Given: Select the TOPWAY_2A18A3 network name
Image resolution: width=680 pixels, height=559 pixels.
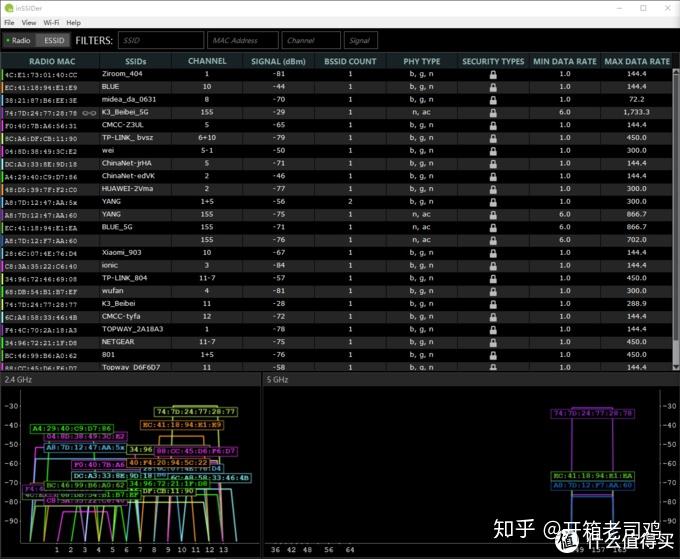Looking at the screenshot, I should click(132, 329).
